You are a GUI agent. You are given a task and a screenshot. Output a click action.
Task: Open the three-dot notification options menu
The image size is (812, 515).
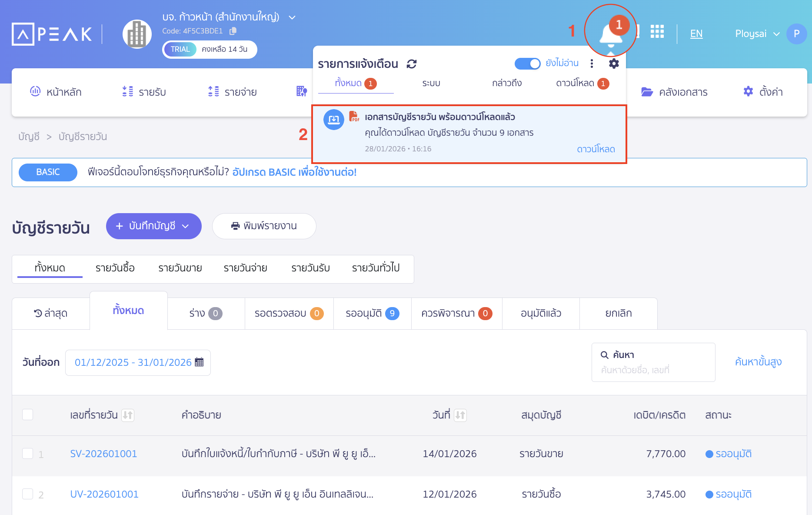pos(592,64)
